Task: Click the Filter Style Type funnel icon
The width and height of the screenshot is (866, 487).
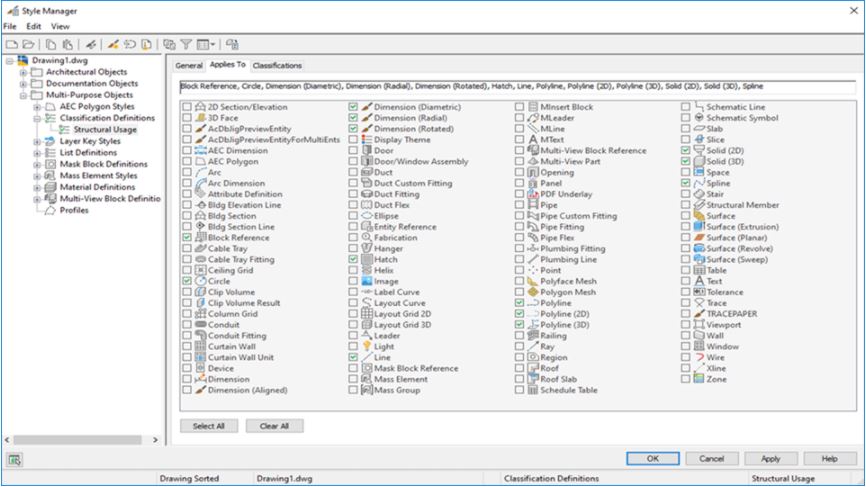Action: click(186, 45)
